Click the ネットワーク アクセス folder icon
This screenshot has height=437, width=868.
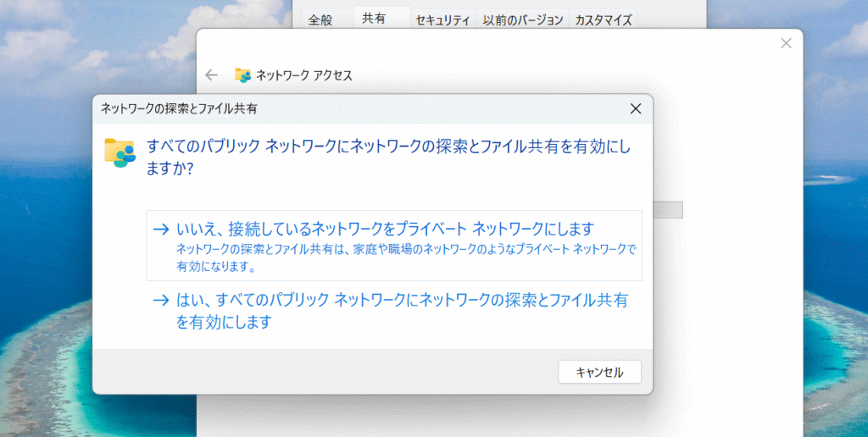243,75
